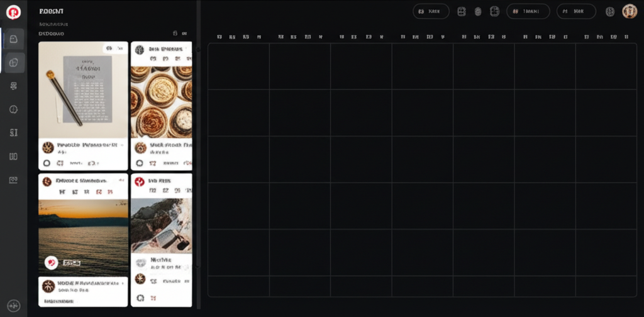
Task: Click the first pill button in the top bar
Action: pyautogui.click(x=431, y=11)
